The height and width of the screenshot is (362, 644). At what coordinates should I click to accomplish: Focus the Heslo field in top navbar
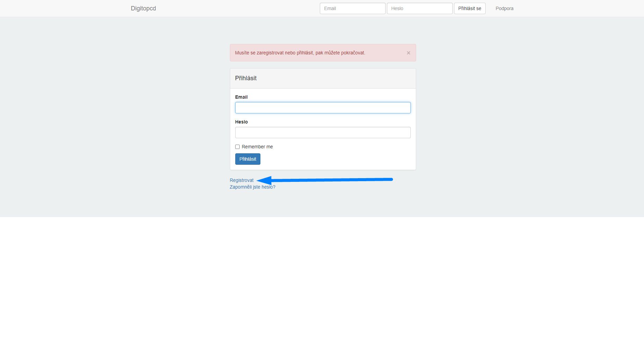[x=419, y=8]
